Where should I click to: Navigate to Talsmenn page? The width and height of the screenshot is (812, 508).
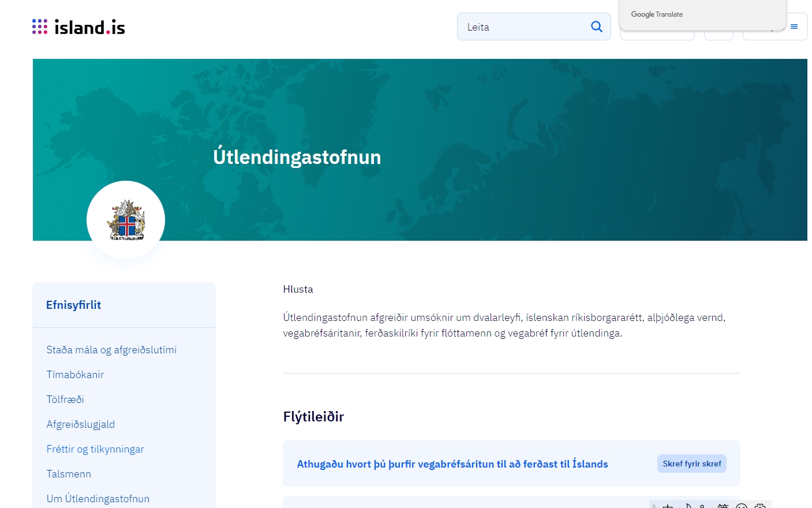coord(69,474)
